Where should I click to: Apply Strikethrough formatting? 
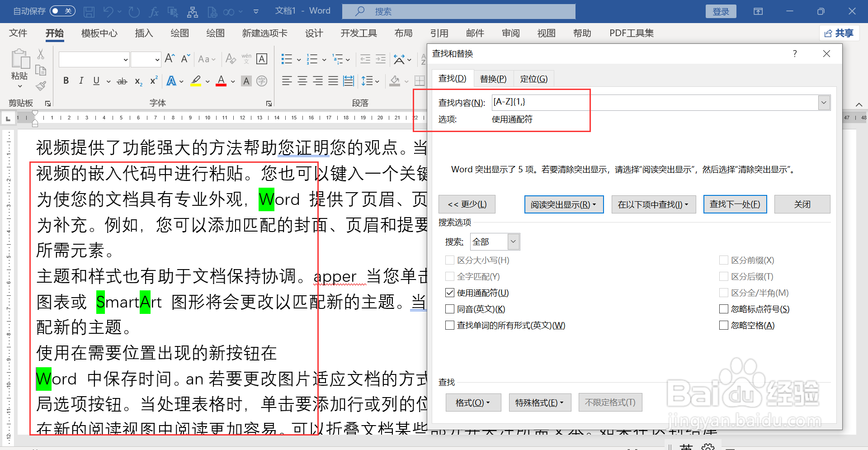click(x=122, y=81)
